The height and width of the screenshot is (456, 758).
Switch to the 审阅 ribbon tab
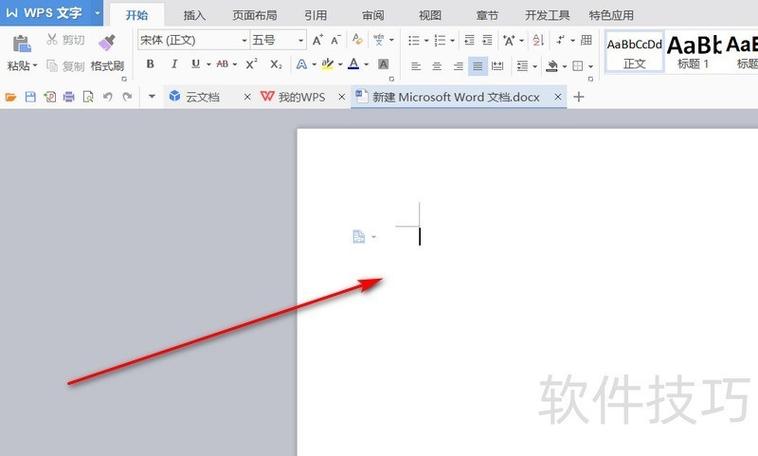[x=373, y=15]
